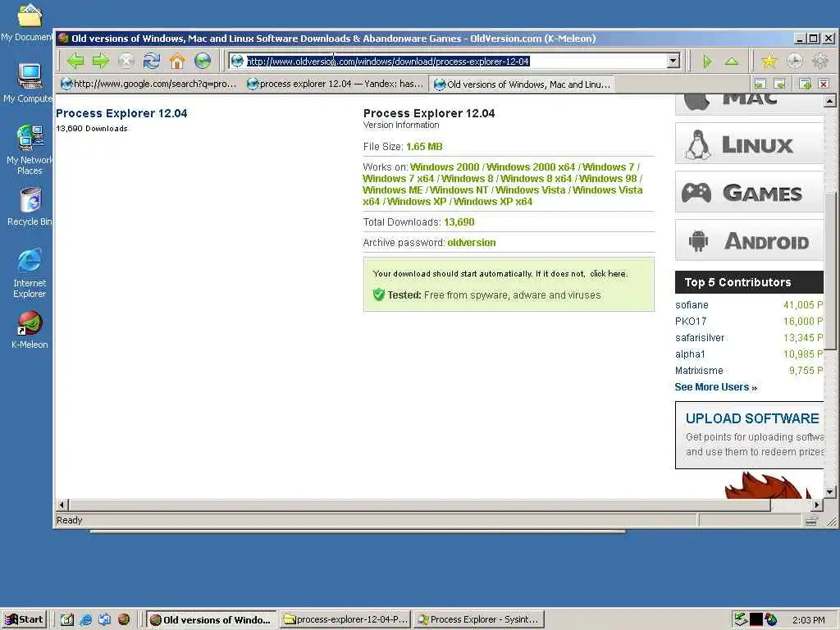Open the home page icon

177,61
